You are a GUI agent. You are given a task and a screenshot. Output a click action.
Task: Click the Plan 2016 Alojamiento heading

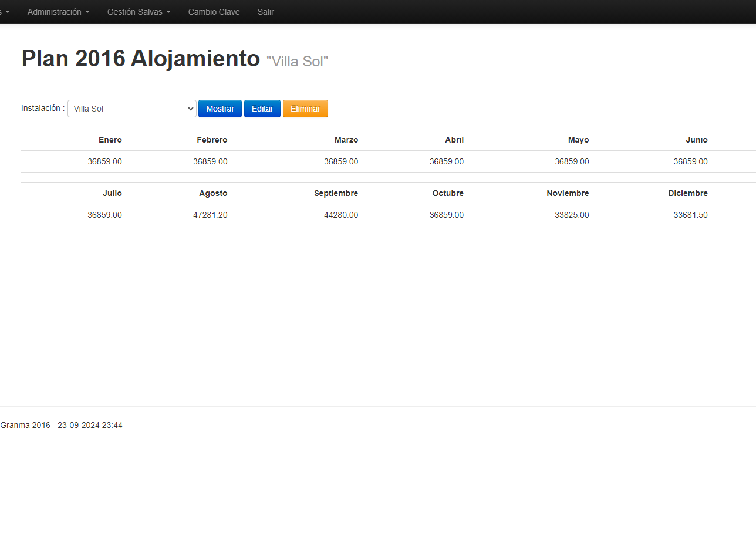[141, 59]
